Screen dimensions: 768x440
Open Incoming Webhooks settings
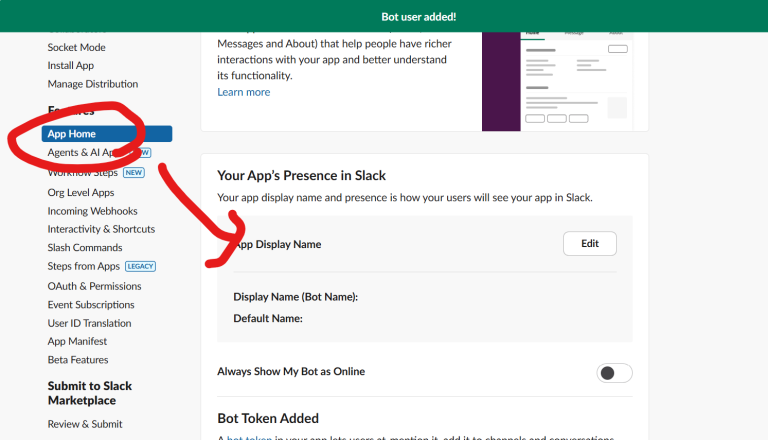(92, 211)
